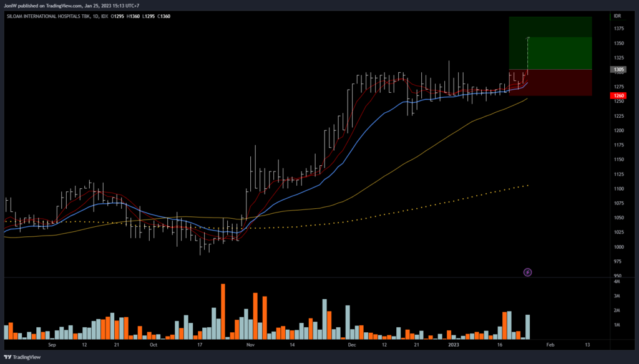The height and width of the screenshot is (364, 639).
Task: Select the red stop-loss zone of position
Action: point(549,82)
